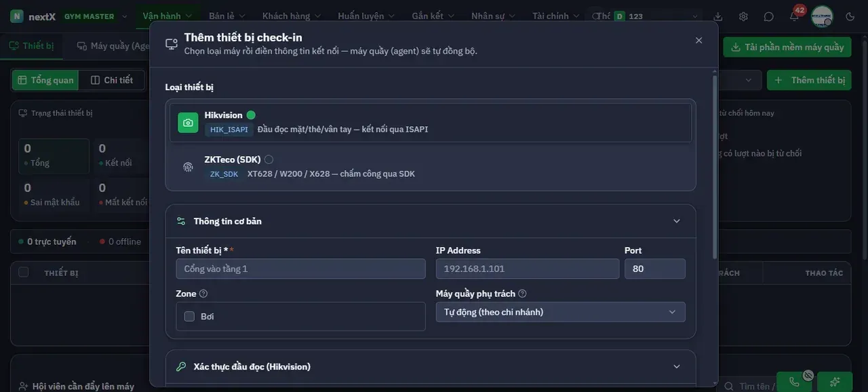Switch to the Máy quầy (Agent) tab
Viewport: 868px width, 392px height.
click(114, 46)
